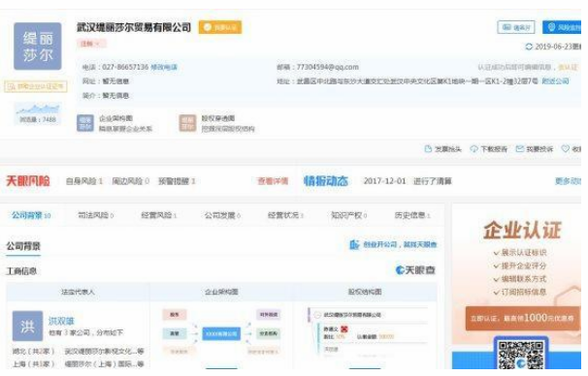The height and width of the screenshot is (376, 588).
Task: Click the QR code in the sidebar
Action: pyautogui.click(x=521, y=355)
